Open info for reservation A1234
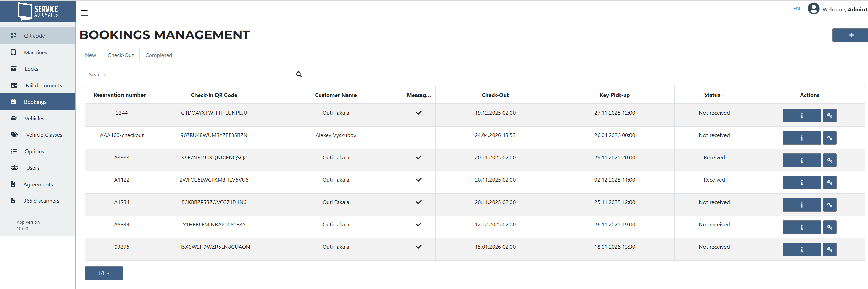Viewport: 868px width, 289px height. click(x=802, y=205)
